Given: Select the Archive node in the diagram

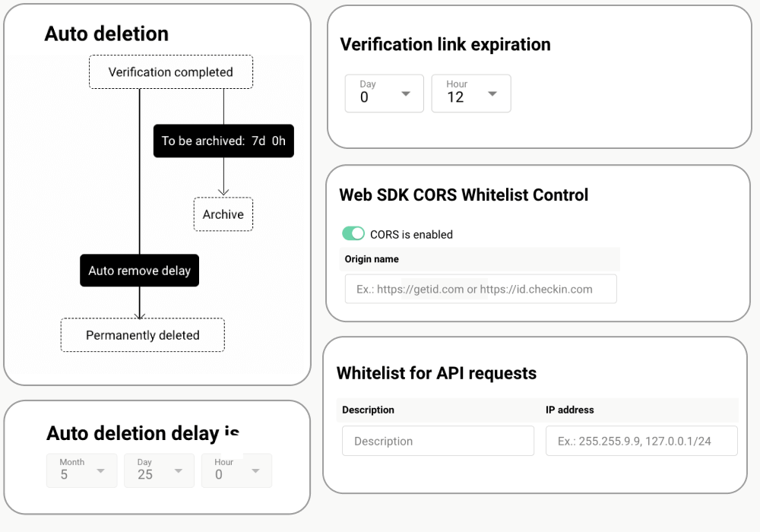Looking at the screenshot, I should click(223, 214).
